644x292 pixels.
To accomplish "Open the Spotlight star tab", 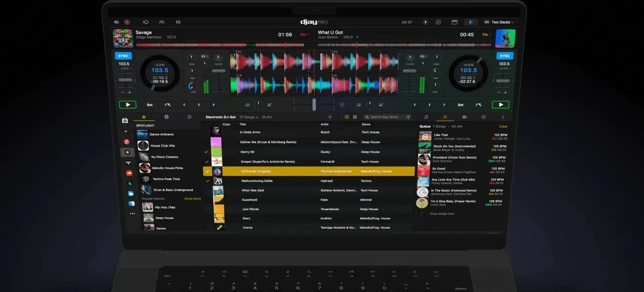I will tap(143, 117).
